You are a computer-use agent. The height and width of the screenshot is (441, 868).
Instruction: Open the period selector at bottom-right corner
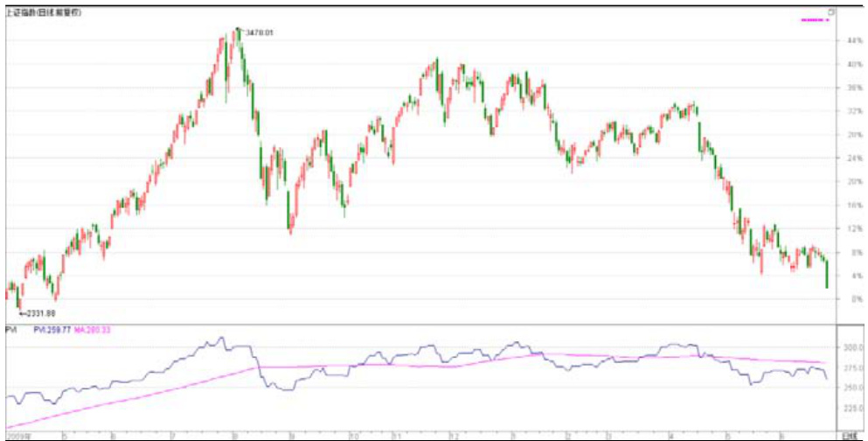pyautogui.click(x=848, y=434)
